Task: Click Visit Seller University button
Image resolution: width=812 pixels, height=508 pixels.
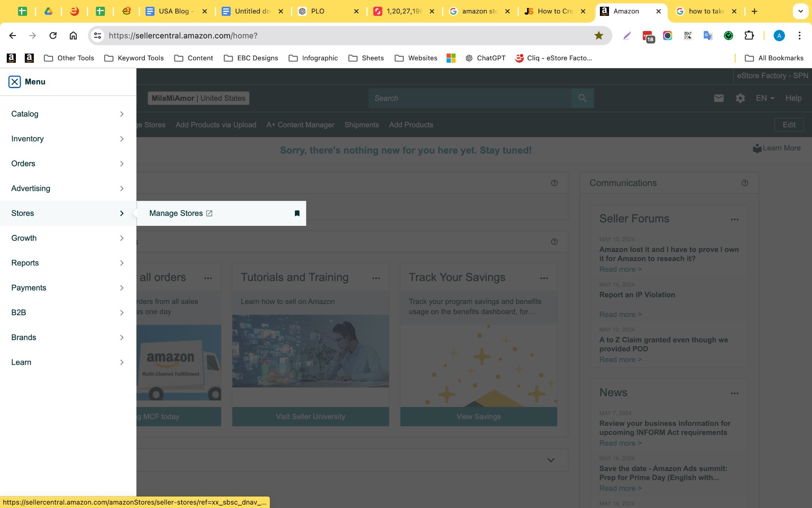Action: (x=310, y=417)
